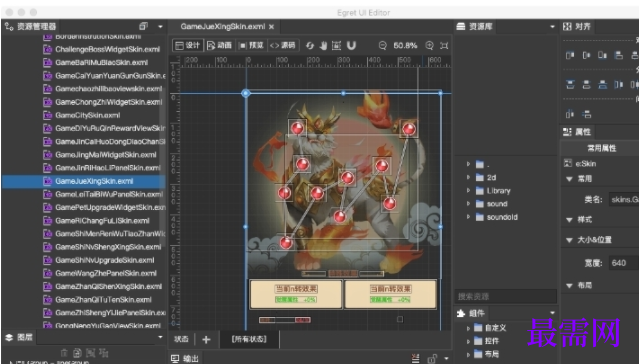Click the horizontal spacing icon in bottom align row
This screenshot has width=639, height=364.
(x=570, y=114)
